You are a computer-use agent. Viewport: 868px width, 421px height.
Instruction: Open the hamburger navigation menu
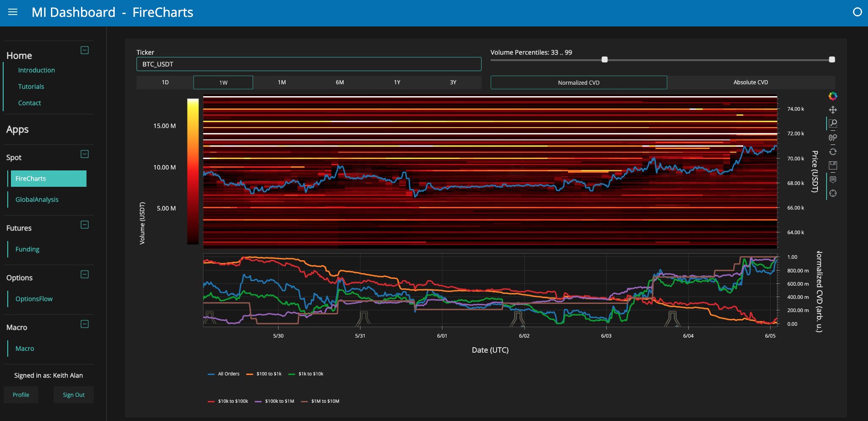pyautogui.click(x=13, y=12)
